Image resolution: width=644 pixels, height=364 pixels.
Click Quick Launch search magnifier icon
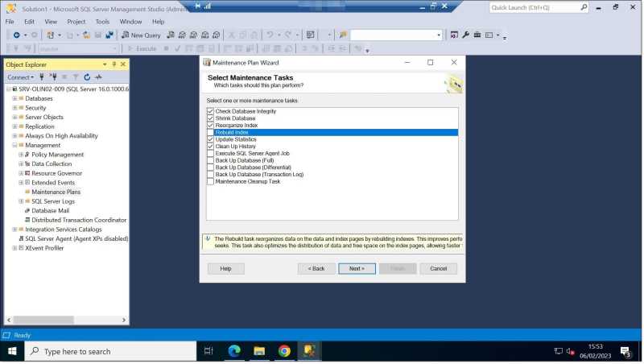click(584, 7)
